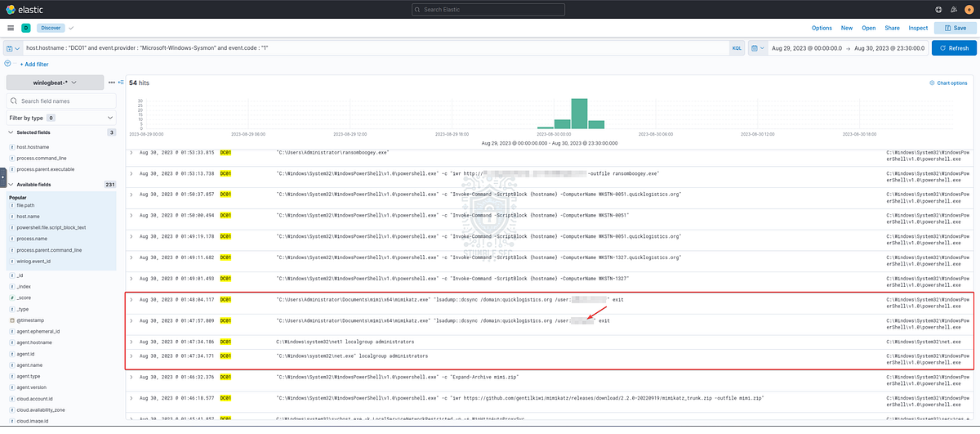Click into the KQL query bar
980x434 pixels.
376,48
